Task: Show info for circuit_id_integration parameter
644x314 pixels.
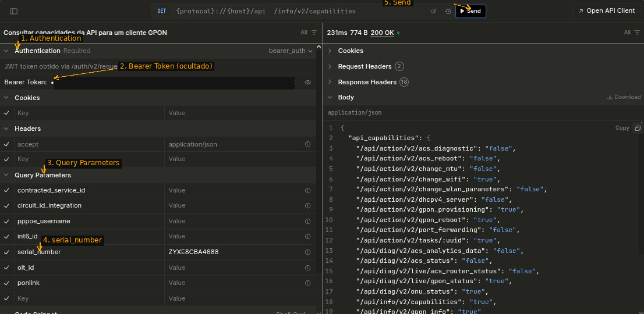Action: click(x=307, y=206)
